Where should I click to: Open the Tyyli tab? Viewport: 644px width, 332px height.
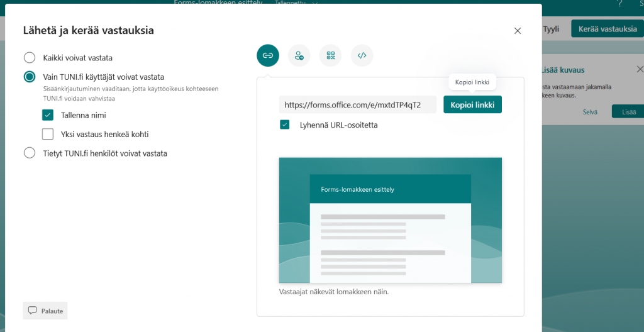[551, 29]
